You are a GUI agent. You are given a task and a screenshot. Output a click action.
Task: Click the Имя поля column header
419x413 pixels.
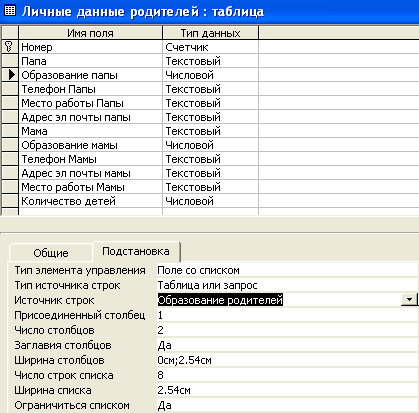[91, 33]
